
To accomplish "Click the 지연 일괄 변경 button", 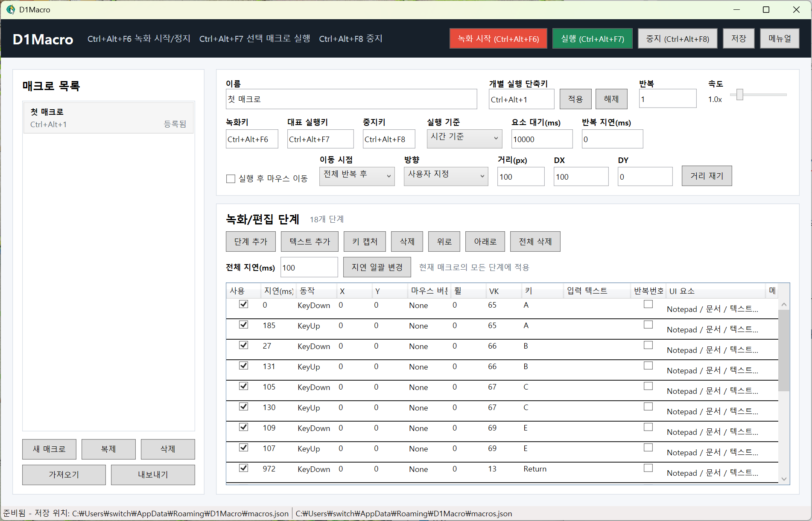I will coord(377,267).
